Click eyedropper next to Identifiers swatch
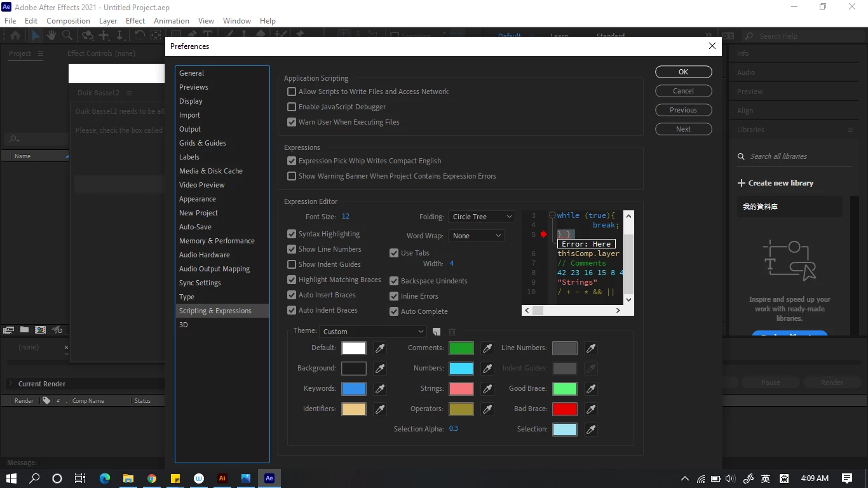 point(380,409)
